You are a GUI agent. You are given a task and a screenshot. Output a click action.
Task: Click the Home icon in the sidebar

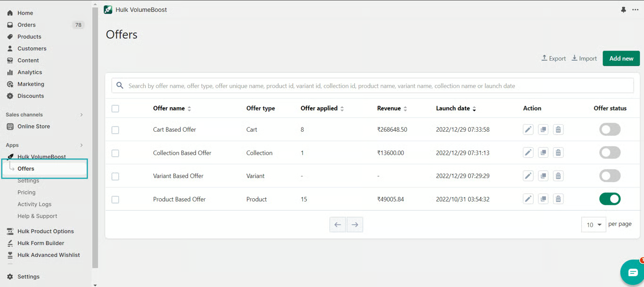10,13
